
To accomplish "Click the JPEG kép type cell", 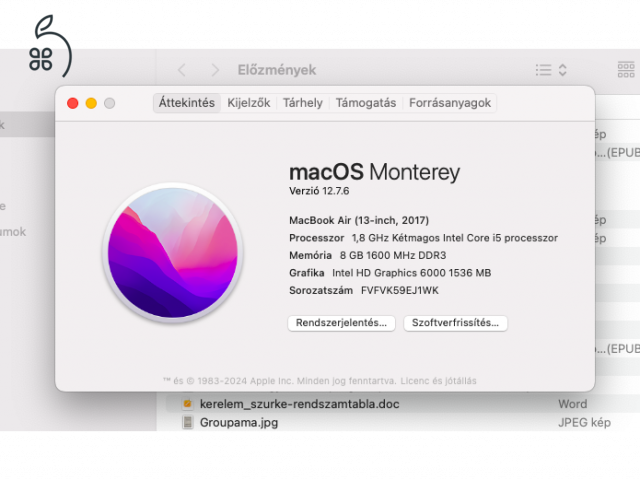I will [x=584, y=422].
